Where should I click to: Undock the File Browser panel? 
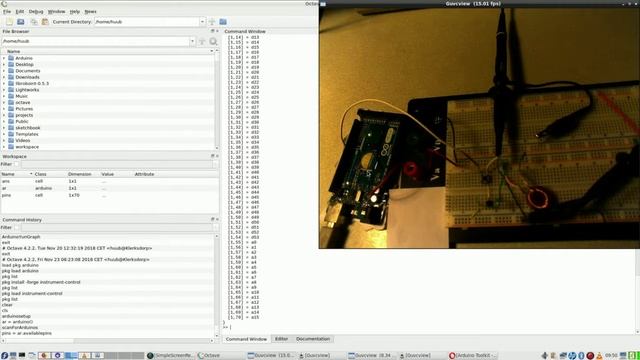pos(212,31)
